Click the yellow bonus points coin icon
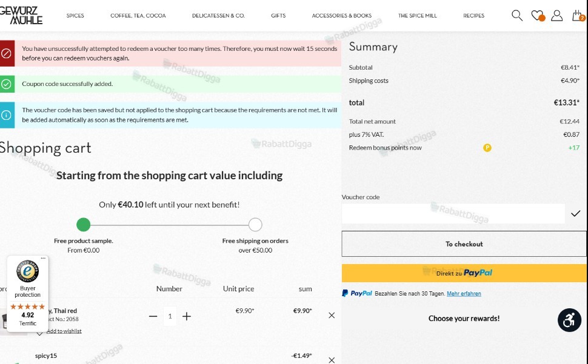Viewport: 588px width, 364px height. click(487, 148)
